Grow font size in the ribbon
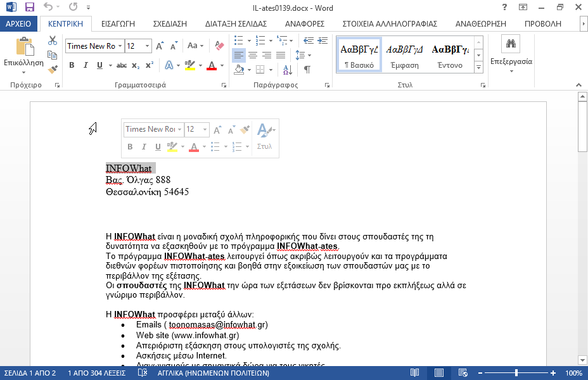588x380 pixels. 160,46
